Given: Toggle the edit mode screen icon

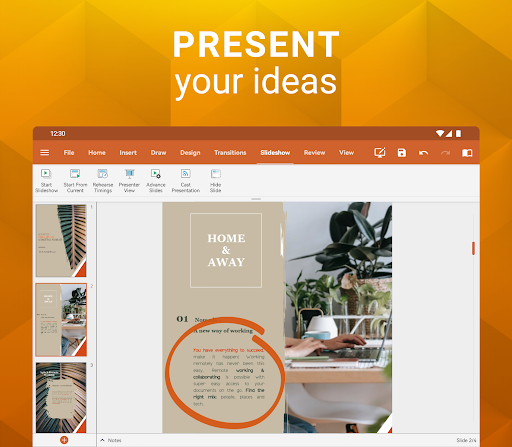Looking at the screenshot, I should point(380,152).
